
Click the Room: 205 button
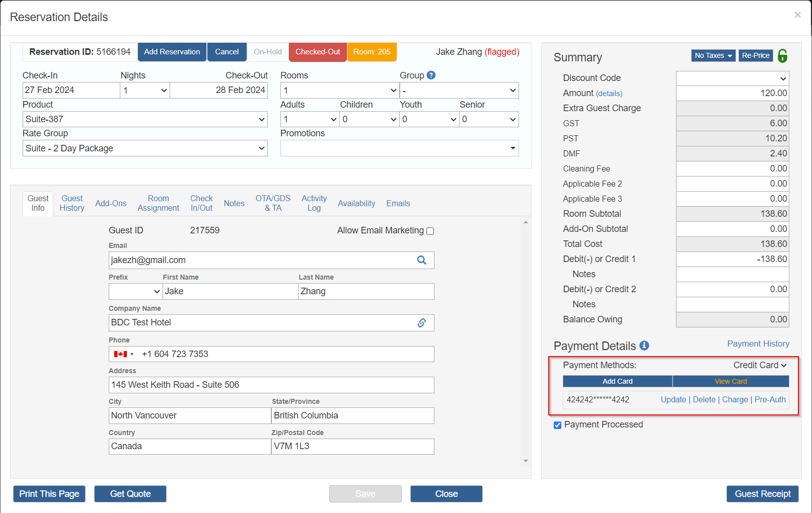(372, 52)
